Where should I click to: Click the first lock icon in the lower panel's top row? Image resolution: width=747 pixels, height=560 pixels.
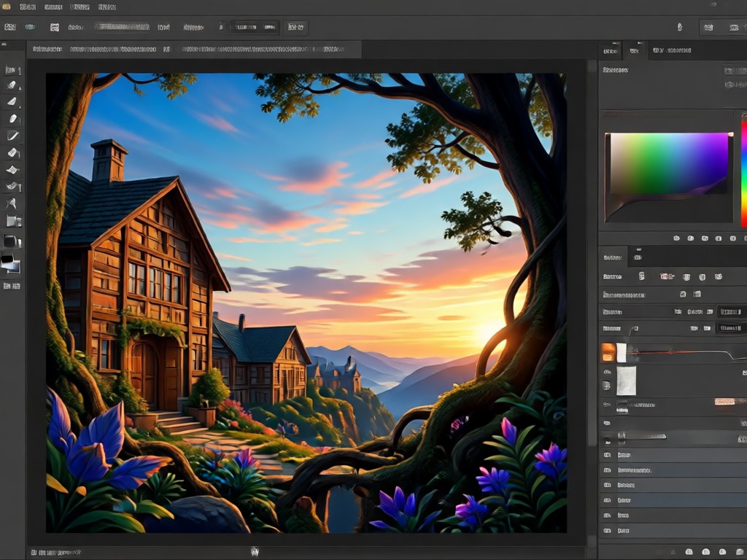click(642, 276)
